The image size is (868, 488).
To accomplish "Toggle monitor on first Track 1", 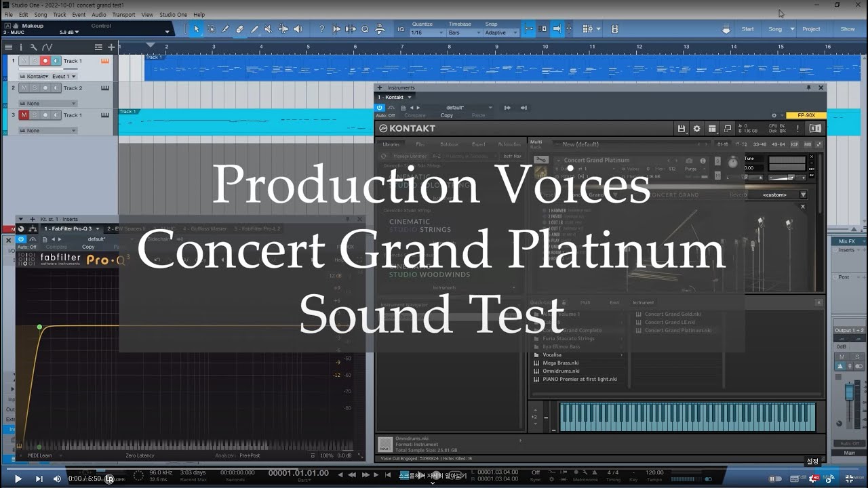I will [x=56, y=61].
